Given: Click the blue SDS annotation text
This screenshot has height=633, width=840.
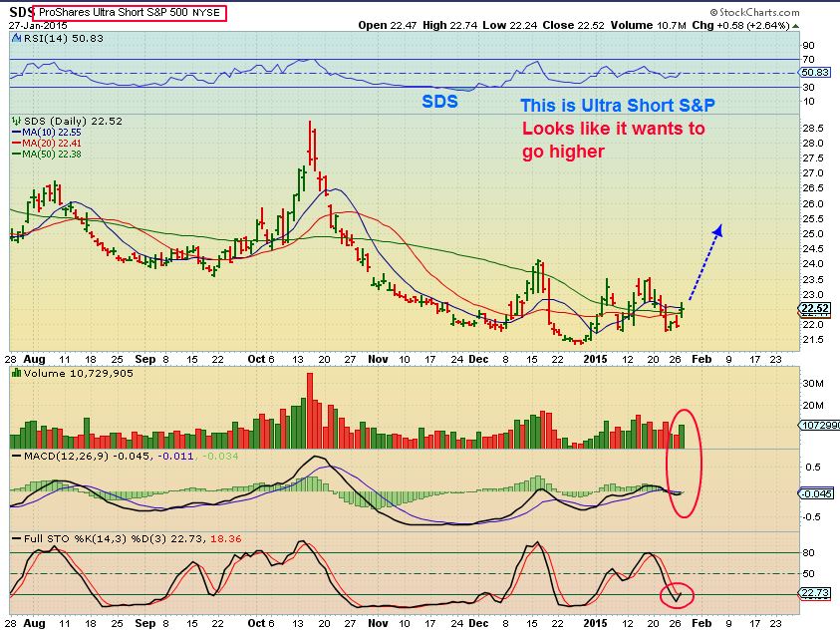Looking at the screenshot, I should (x=439, y=102).
